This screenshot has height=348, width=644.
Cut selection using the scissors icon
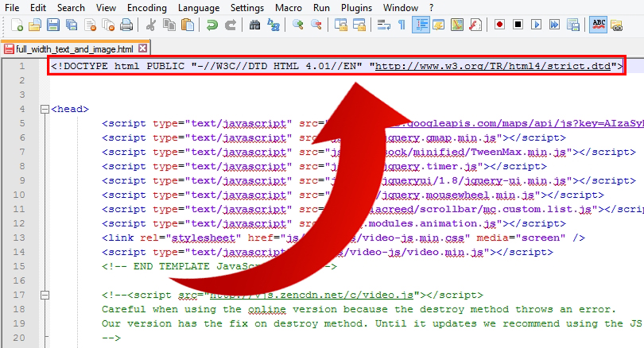(151, 25)
